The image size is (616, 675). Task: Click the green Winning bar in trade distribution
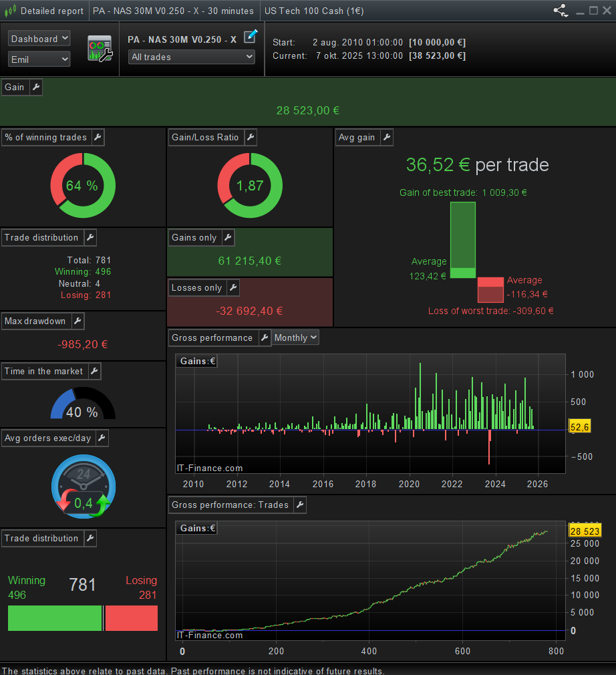tap(55, 618)
